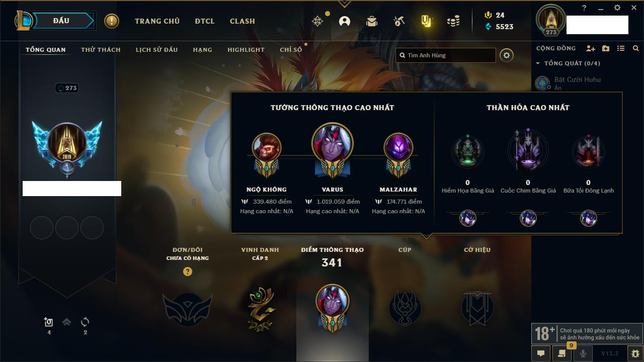Open the CLASH menu item
Image resolution: width=644 pixels, height=362 pixels.
(243, 21)
